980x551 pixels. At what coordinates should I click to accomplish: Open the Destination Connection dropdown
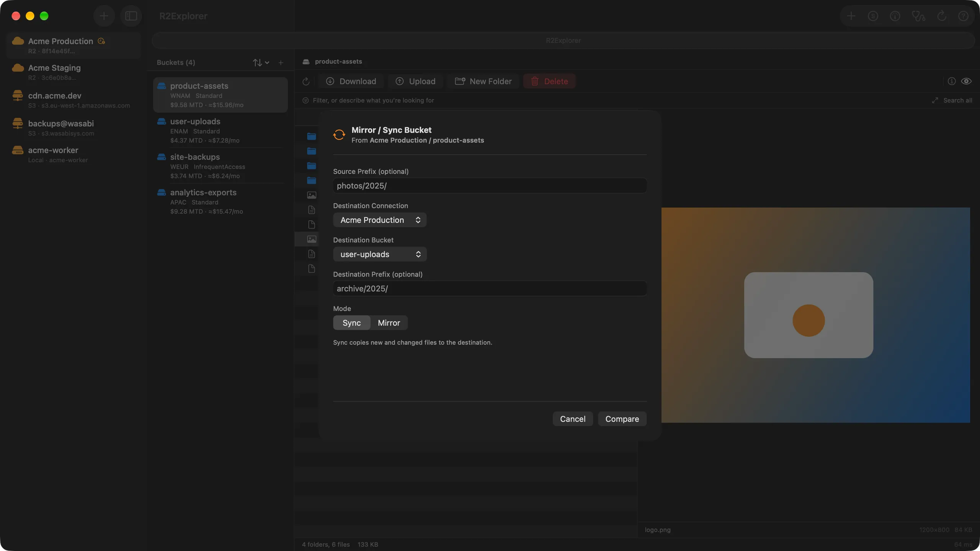click(x=380, y=220)
